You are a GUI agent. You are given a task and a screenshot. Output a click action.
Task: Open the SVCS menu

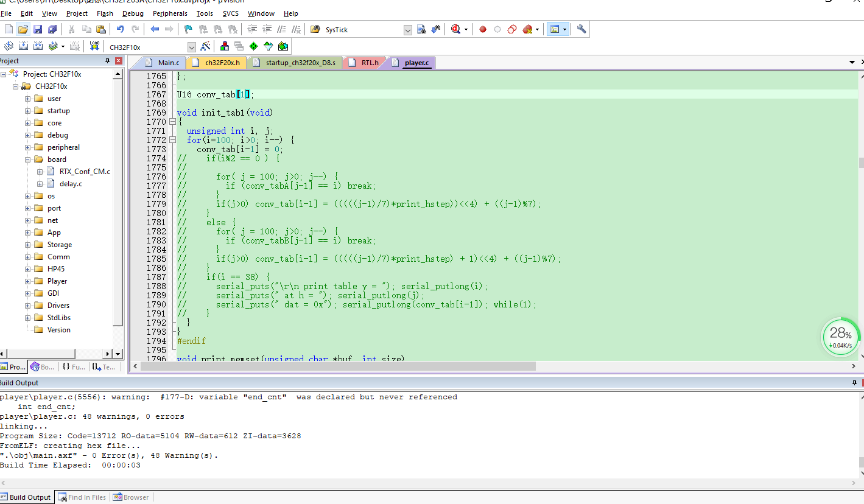[231, 13]
